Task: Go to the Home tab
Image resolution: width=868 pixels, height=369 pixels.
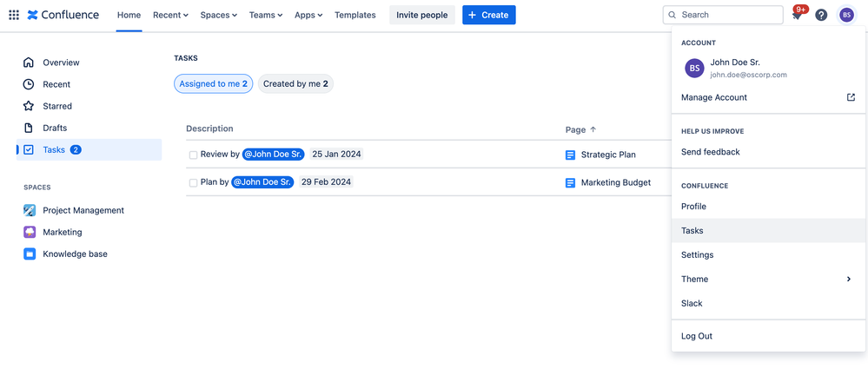Action: [129, 15]
